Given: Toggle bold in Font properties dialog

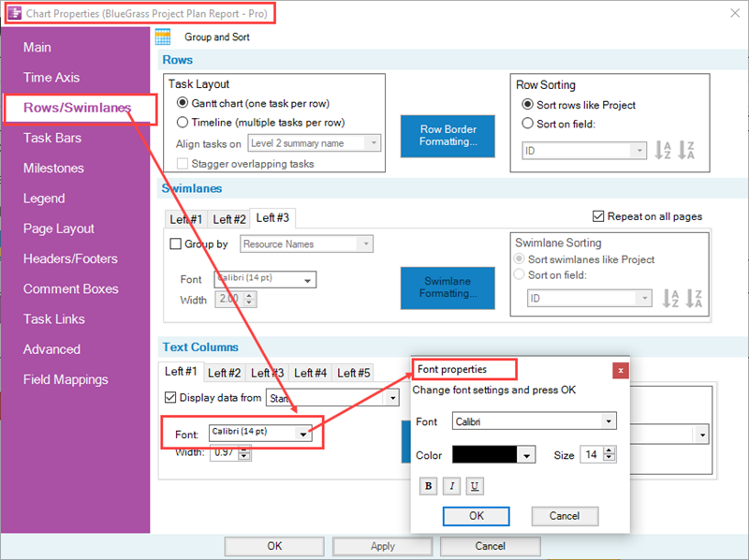Looking at the screenshot, I should [x=428, y=486].
